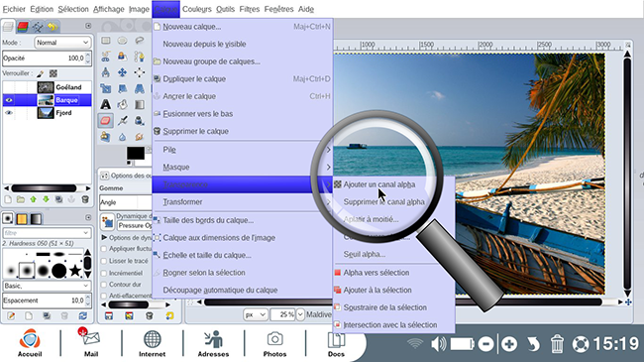Open the 25% zoom dropdown
The height and width of the screenshot is (362, 644).
pyautogui.click(x=300, y=314)
